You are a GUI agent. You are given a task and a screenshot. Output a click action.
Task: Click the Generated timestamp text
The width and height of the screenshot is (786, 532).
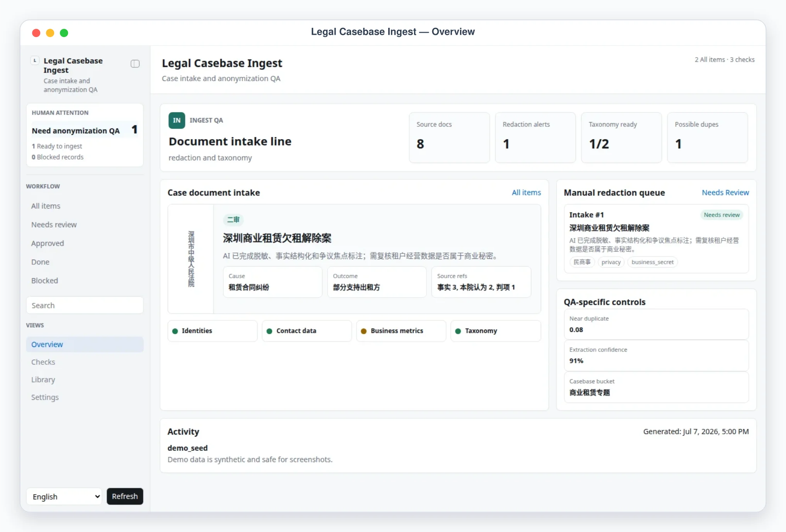coord(696,432)
